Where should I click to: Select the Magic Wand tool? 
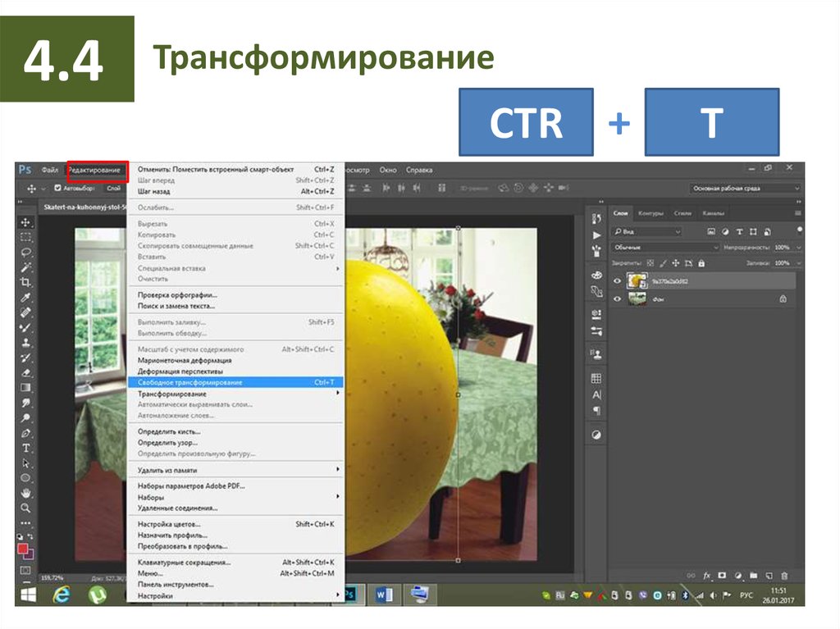25,267
